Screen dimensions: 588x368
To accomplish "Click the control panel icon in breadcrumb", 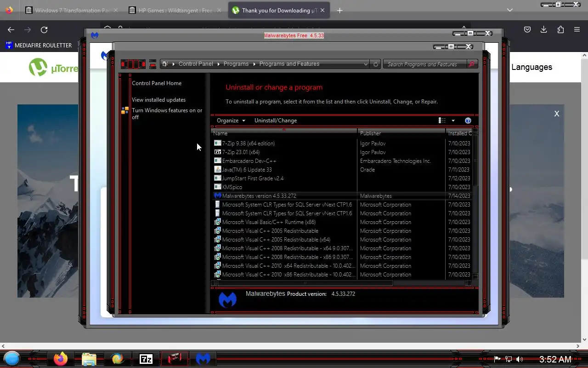I will pos(165,64).
